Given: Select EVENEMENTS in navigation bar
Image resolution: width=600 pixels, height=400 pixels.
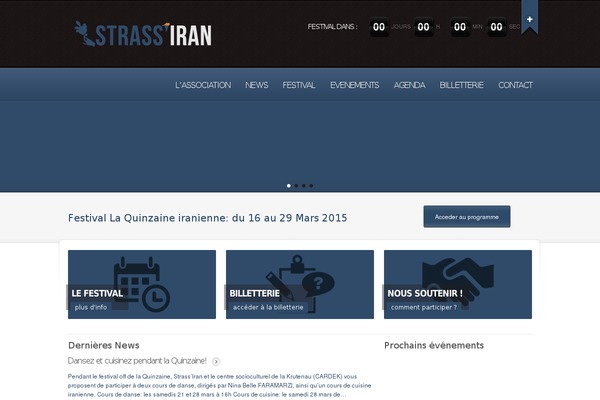Looking at the screenshot, I should pyautogui.click(x=354, y=85).
